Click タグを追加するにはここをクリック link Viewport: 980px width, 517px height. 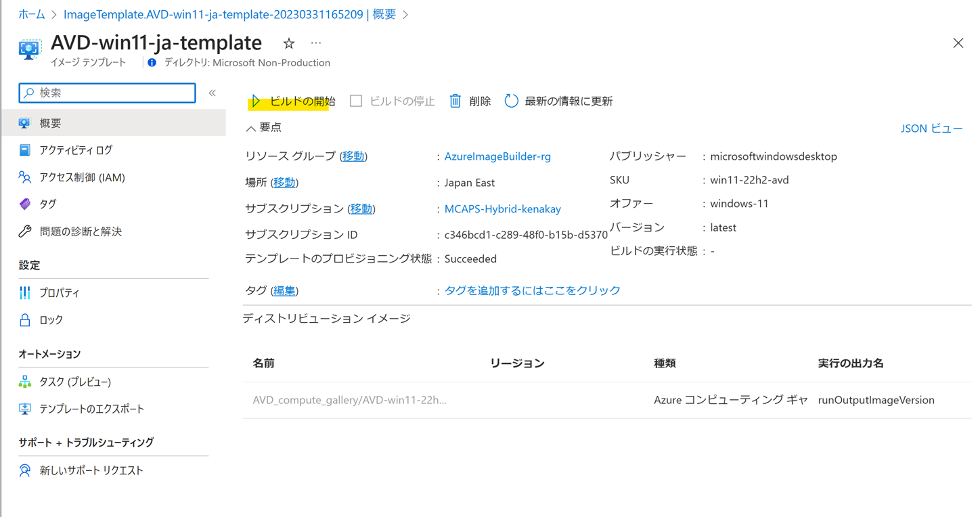[532, 290]
